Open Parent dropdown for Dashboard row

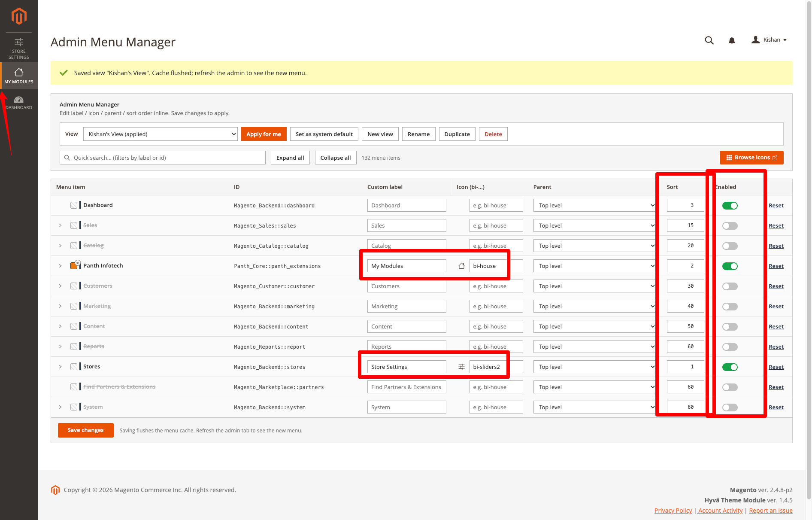pos(595,205)
